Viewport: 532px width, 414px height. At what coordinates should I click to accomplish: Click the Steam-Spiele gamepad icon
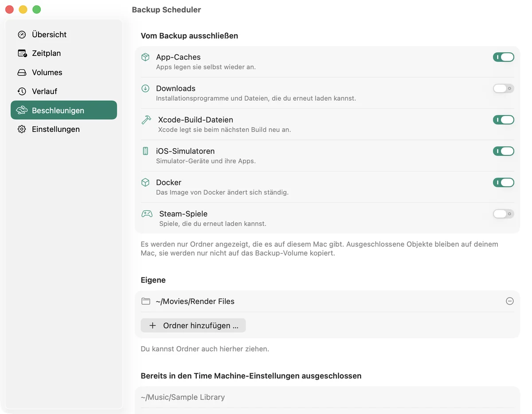click(x=147, y=214)
